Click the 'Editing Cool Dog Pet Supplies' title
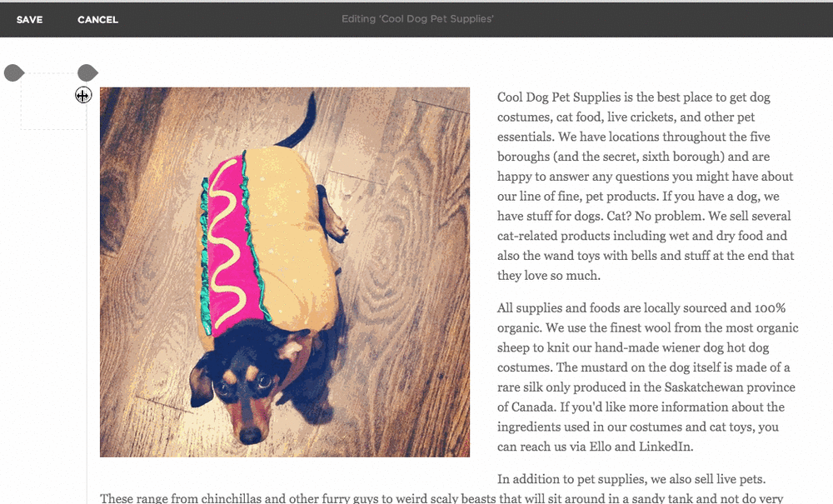 417,19
